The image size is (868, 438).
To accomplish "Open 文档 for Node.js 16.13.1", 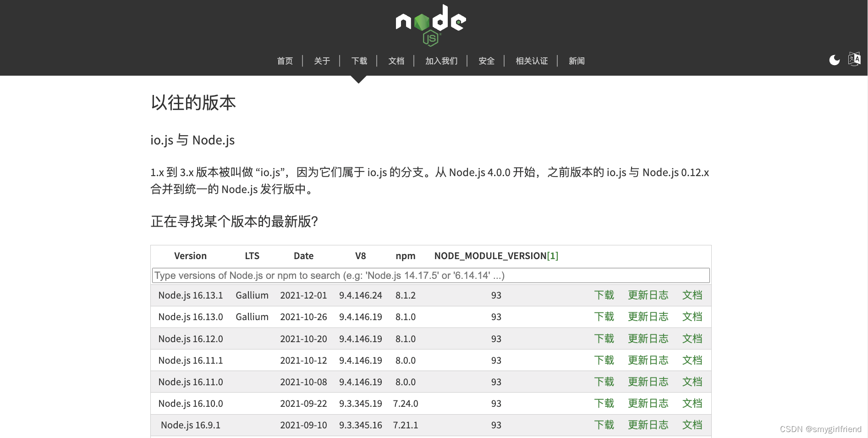I will point(692,295).
